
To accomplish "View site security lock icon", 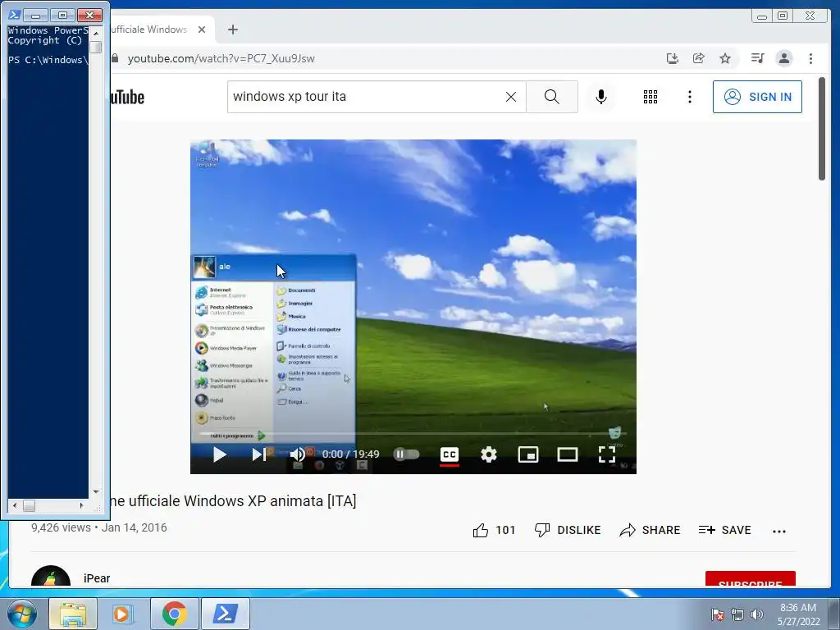I will tap(115, 58).
